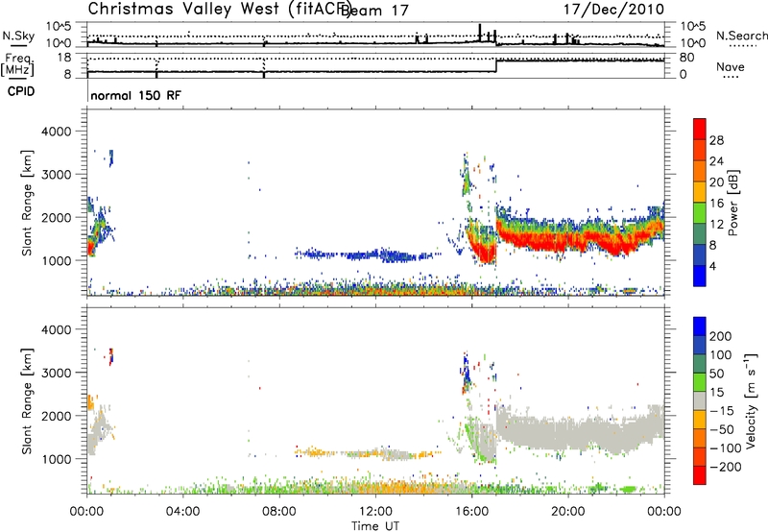Click the date '17/Dec/2010'
Viewport: 768px width, 532px height.
[613, 9]
